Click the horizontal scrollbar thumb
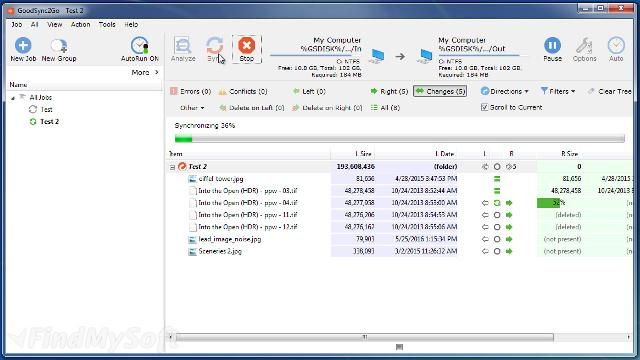 click(364, 337)
